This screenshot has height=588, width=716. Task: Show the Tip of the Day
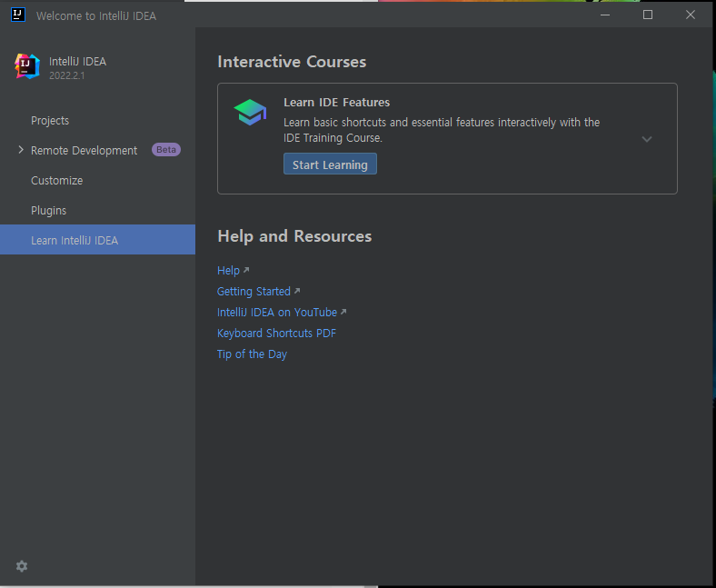(x=252, y=354)
